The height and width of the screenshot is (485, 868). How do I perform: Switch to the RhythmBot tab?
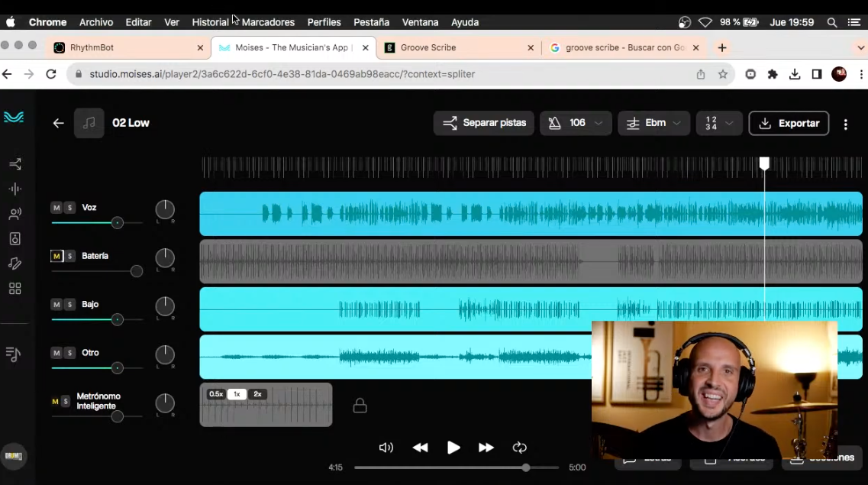point(127,47)
